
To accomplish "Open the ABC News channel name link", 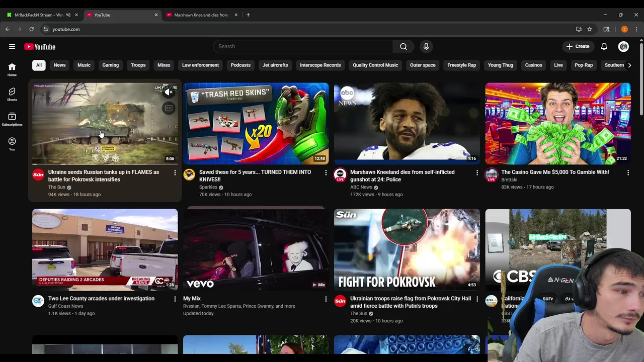I will click(x=361, y=187).
